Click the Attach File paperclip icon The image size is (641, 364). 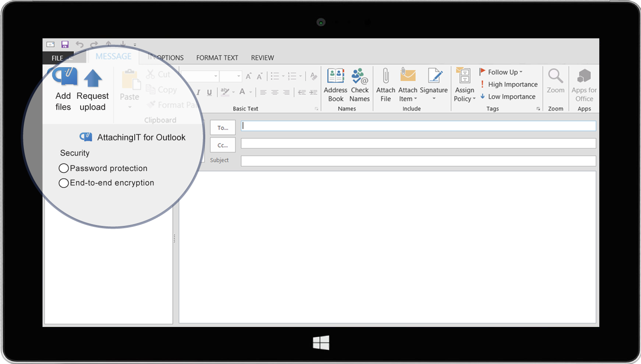point(386,76)
